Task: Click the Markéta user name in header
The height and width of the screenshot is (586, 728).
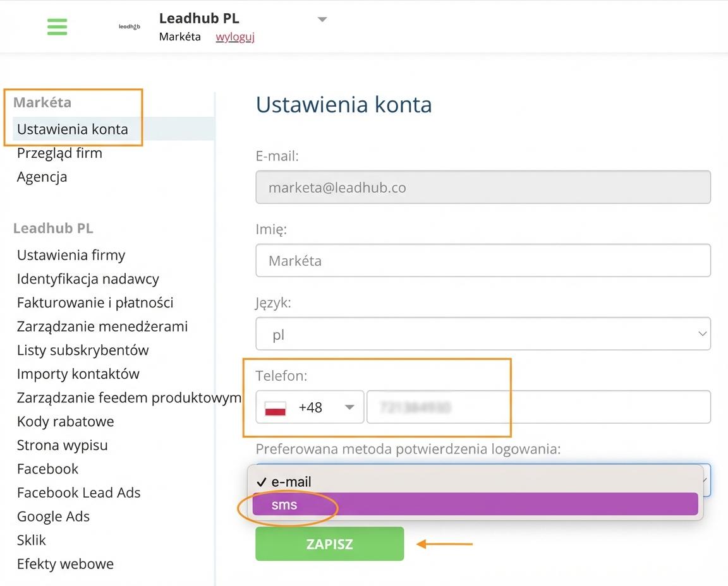Action: click(x=179, y=37)
